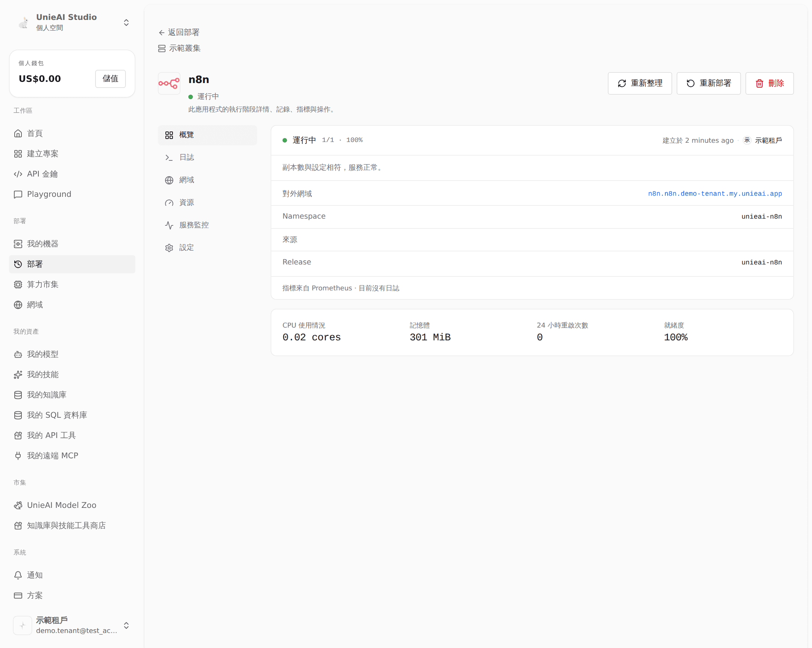Click the 重新整理 refresh button
This screenshot has width=812, height=648.
(639, 83)
